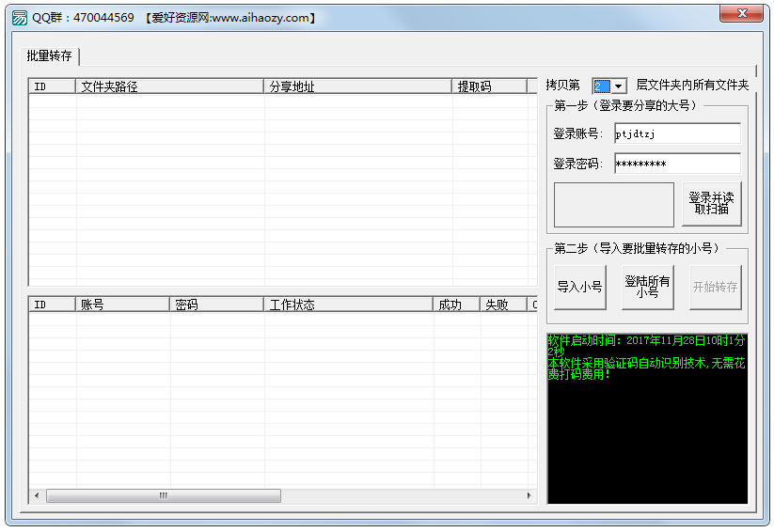Click the 登陆所有小号 button
774x532 pixels.
point(647,288)
